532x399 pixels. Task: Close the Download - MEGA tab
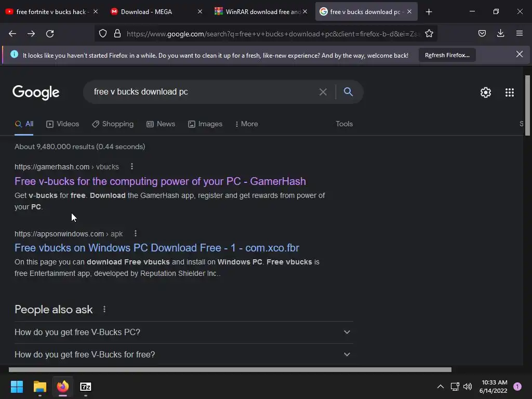200,11
